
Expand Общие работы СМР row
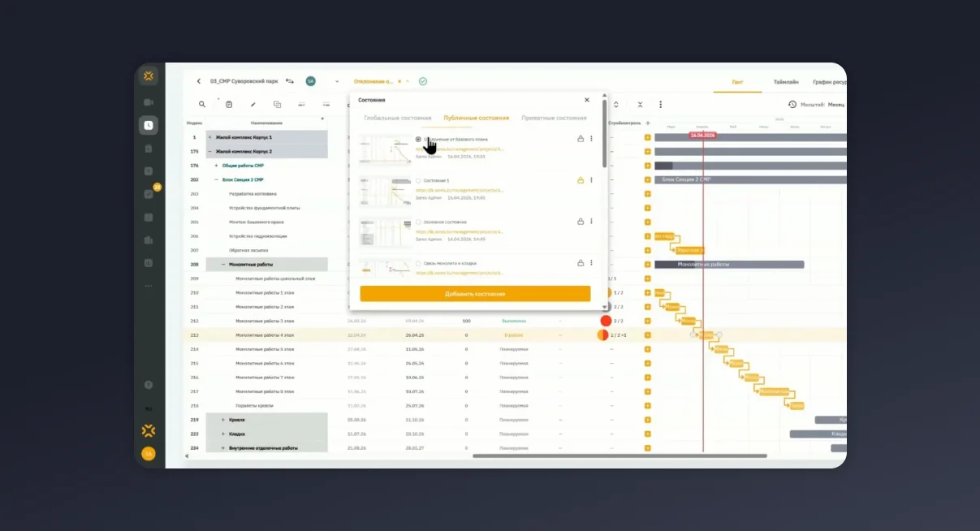click(x=216, y=166)
